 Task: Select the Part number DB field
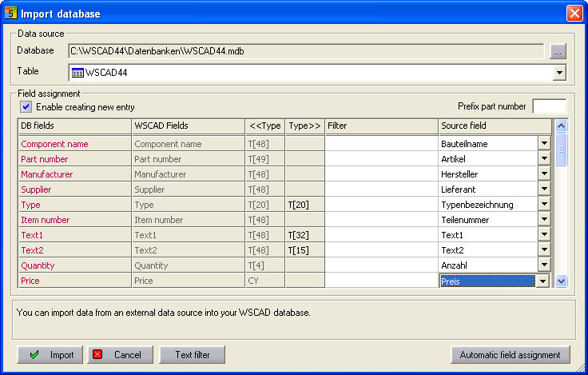[74, 159]
